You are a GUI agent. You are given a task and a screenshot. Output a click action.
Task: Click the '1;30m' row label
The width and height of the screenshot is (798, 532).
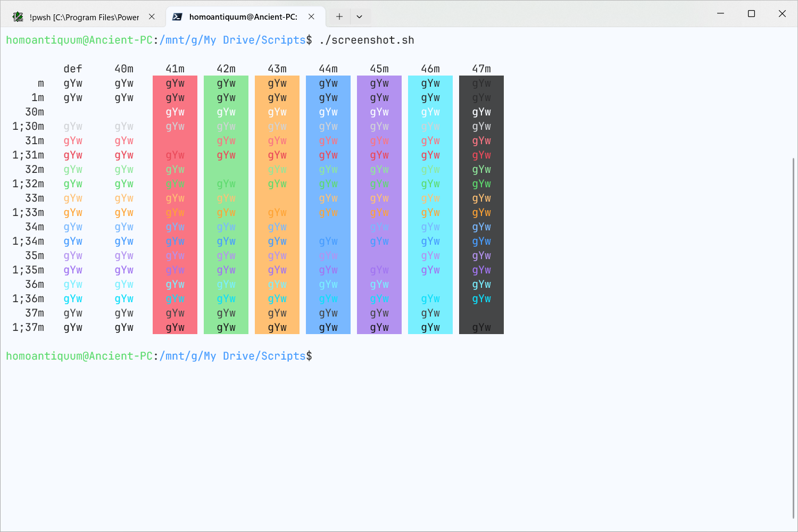(28, 127)
